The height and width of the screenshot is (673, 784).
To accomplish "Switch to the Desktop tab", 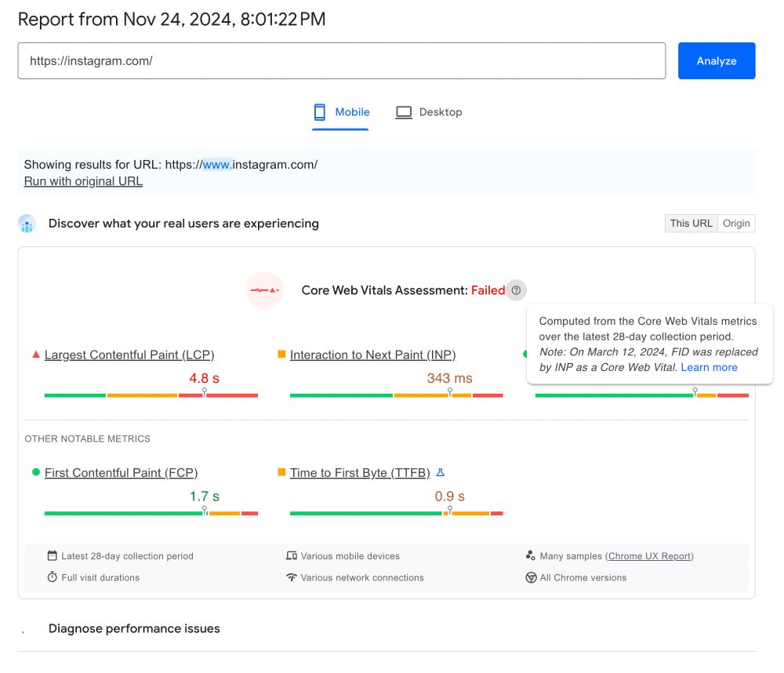I will [429, 112].
